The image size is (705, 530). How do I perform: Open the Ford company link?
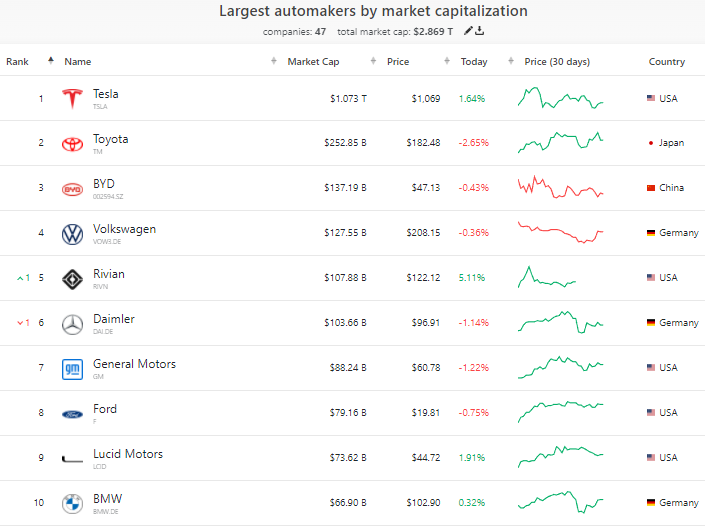point(105,409)
